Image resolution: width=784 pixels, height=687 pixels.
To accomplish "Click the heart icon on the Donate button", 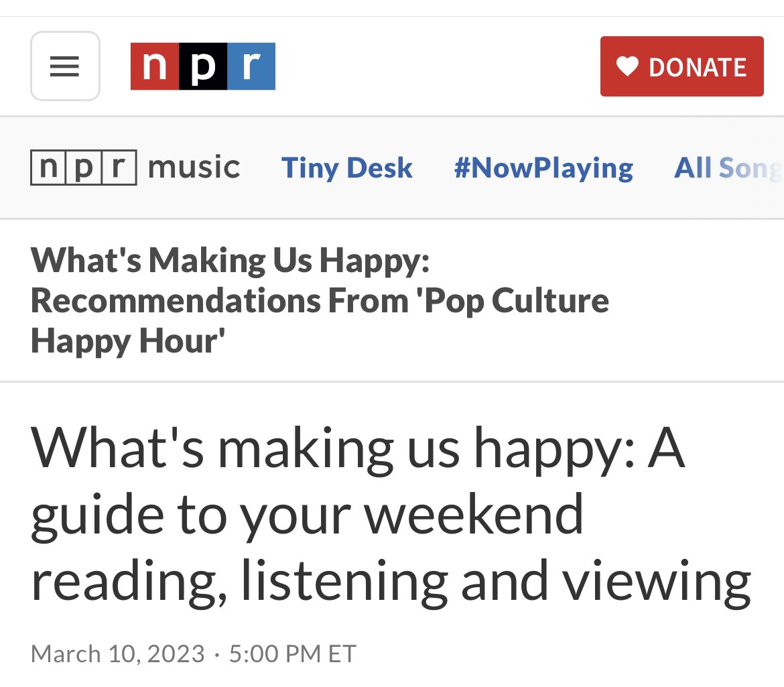I will 629,66.
